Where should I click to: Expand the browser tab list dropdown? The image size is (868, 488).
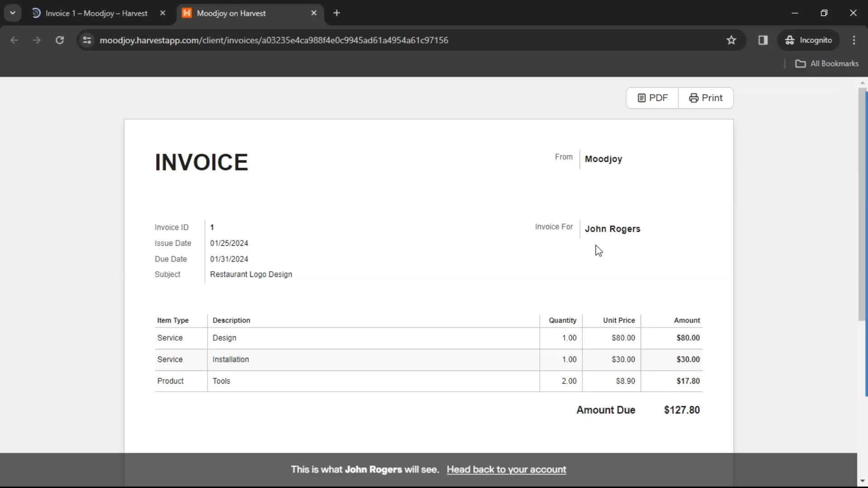coord(13,13)
